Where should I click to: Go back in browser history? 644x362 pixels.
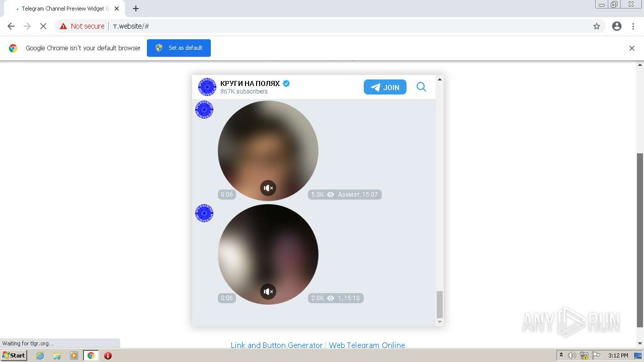tap(11, 26)
